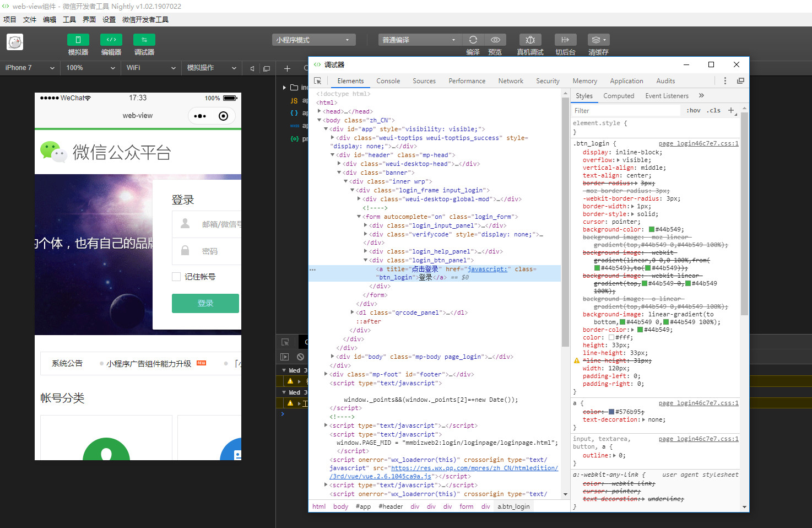Select the wxss file icon
The width and height of the screenshot is (812, 528).
coord(294,126)
